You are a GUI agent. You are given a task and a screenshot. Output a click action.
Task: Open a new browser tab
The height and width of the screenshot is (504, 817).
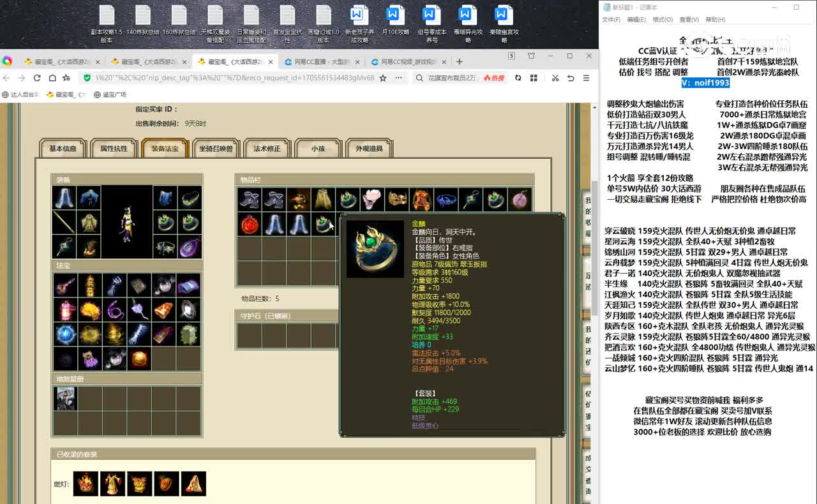[459, 62]
